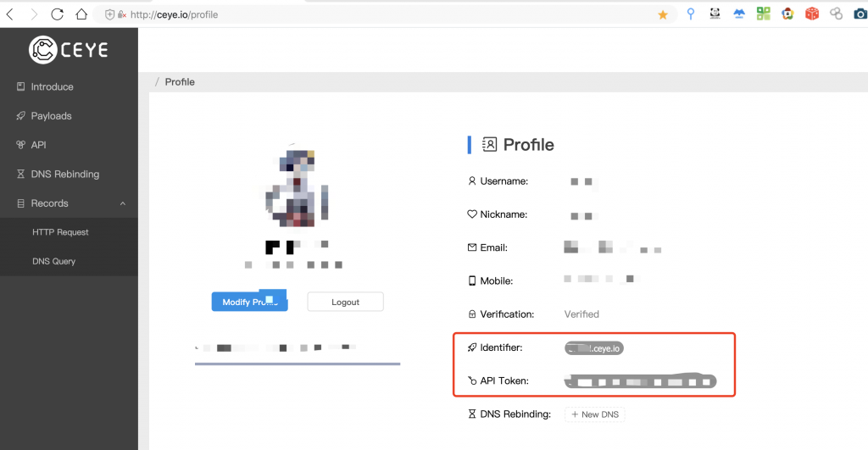Click the CEYE logo in the sidebar
Image resolution: width=868 pixels, height=450 pixels.
point(68,50)
